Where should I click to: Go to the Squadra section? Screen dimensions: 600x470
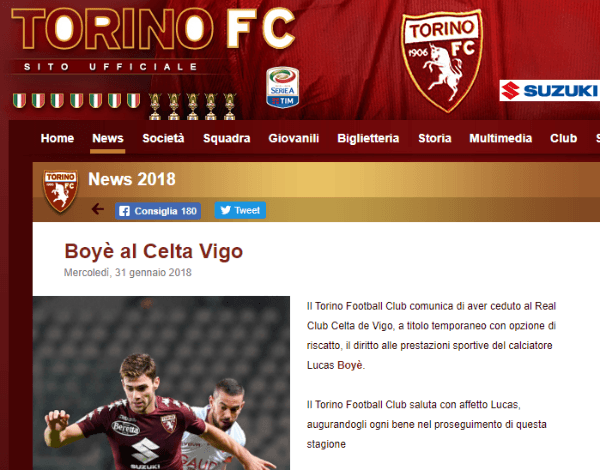tap(227, 138)
